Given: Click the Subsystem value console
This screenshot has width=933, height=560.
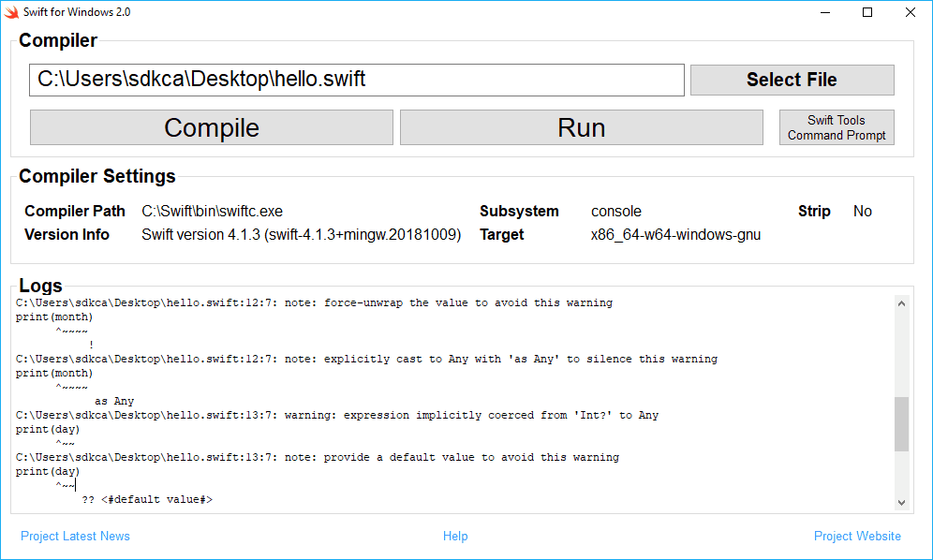Looking at the screenshot, I should pyautogui.click(x=615, y=212).
